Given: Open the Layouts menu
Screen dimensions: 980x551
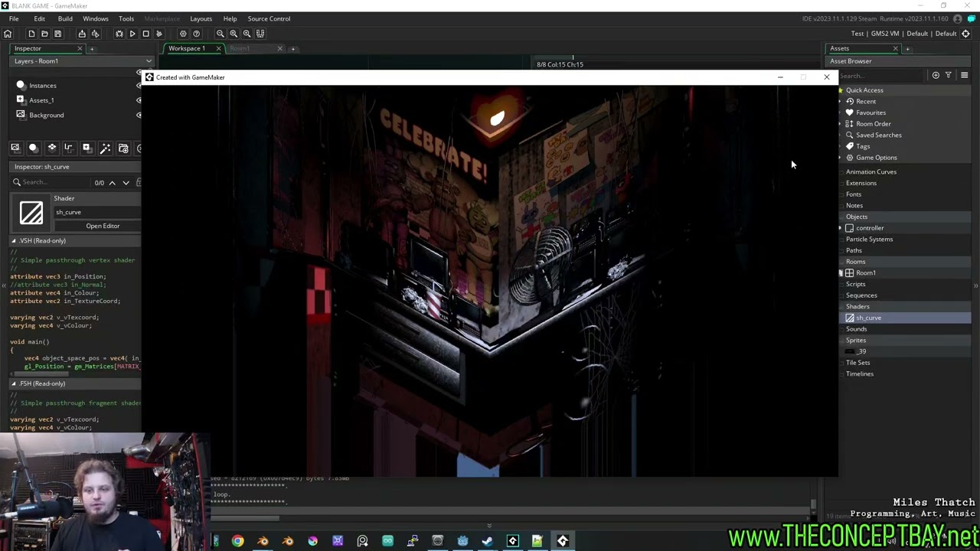Looking at the screenshot, I should 201,18.
